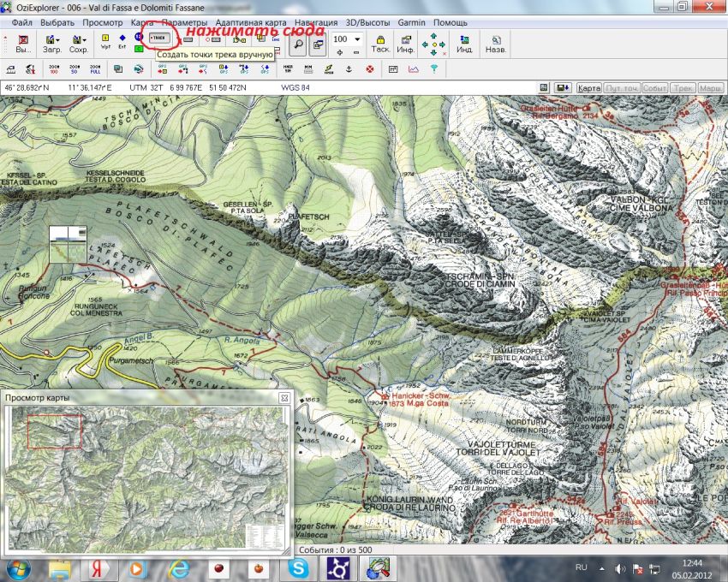This screenshot has width=728, height=582.
Task: Click the Вы... exit button
Action: pyautogui.click(x=22, y=43)
